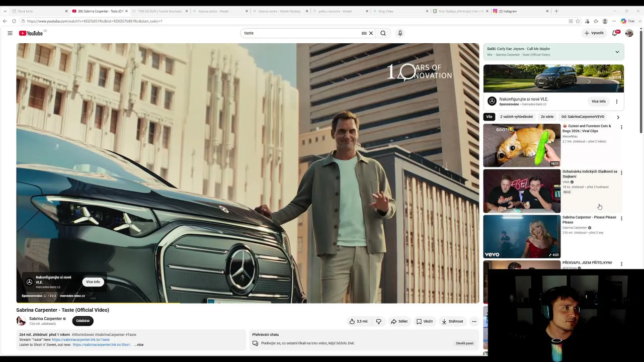Show more filter chips with the right arrow

point(618,117)
